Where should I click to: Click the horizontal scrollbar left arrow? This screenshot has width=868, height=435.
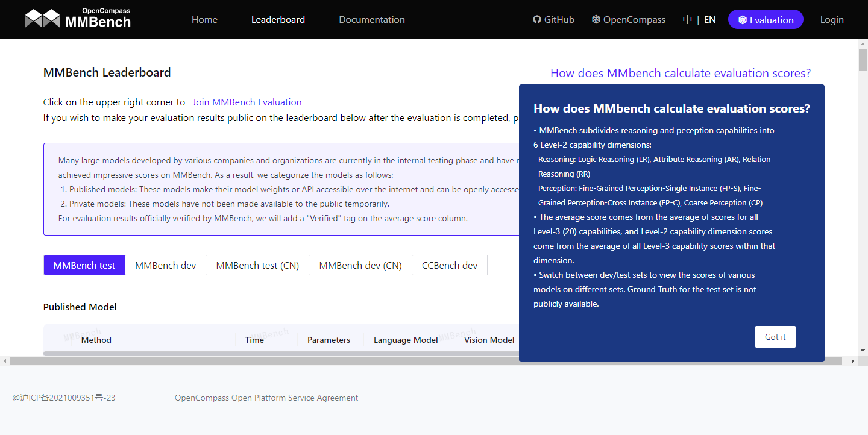coord(5,361)
